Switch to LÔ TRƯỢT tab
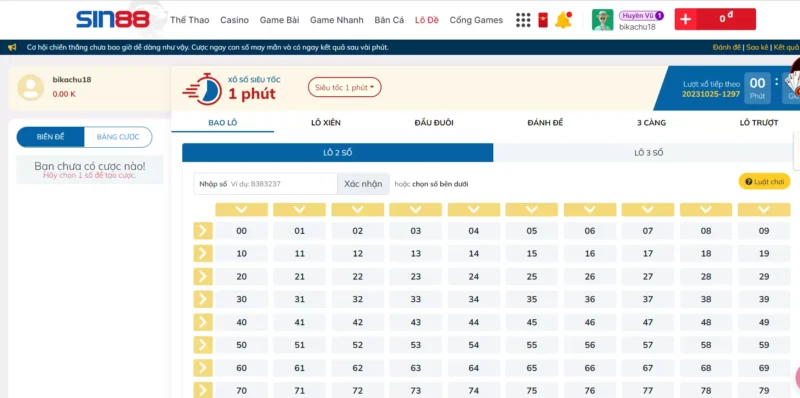 759,122
